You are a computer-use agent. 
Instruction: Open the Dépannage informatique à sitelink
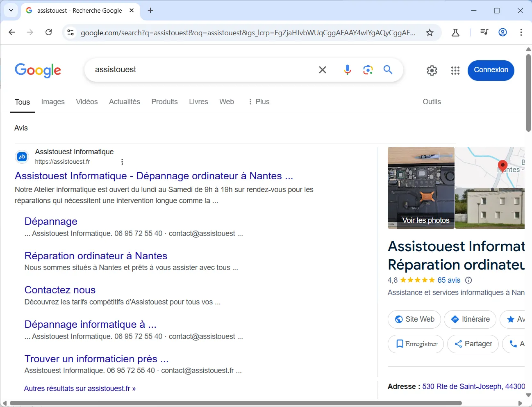pos(91,325)
